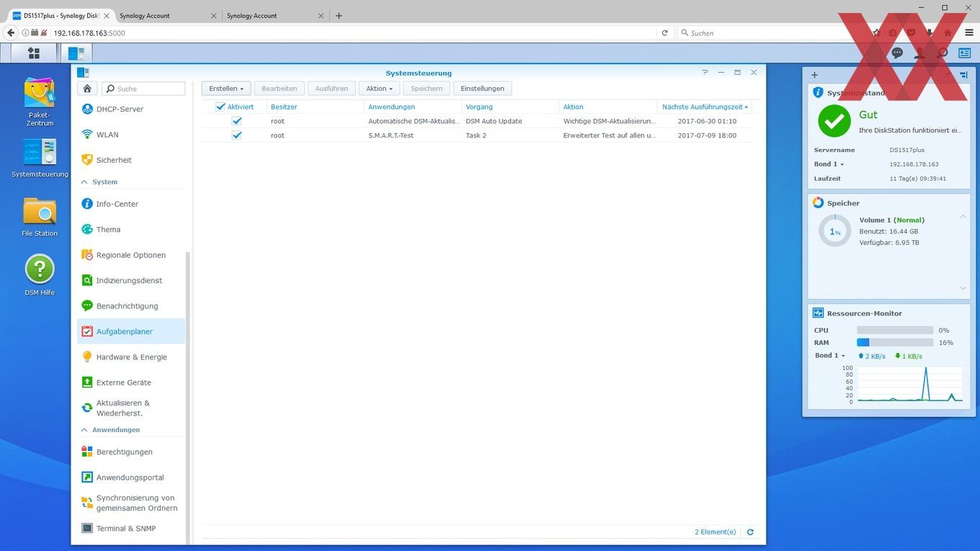Open Berechtigungen settings
Viewport: 980px width, 551px height.
coord(130,452)
